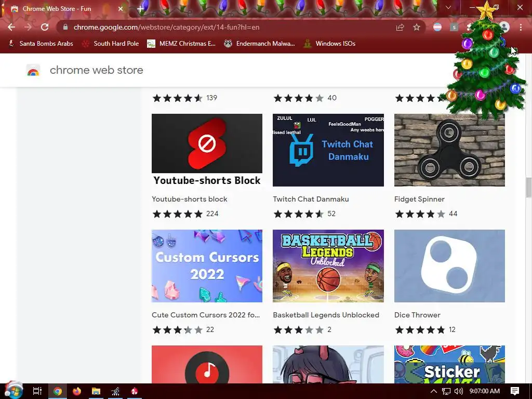Open the Fidget Spinner thumbnail
The image size is (532, 399).
click(449, 150)
